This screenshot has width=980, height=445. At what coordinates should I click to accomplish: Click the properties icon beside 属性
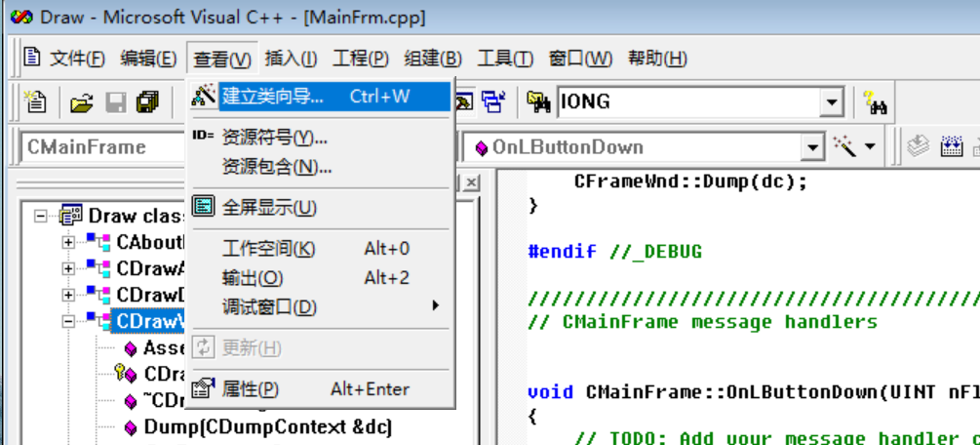pyautogui.click(x=203, y=388)
